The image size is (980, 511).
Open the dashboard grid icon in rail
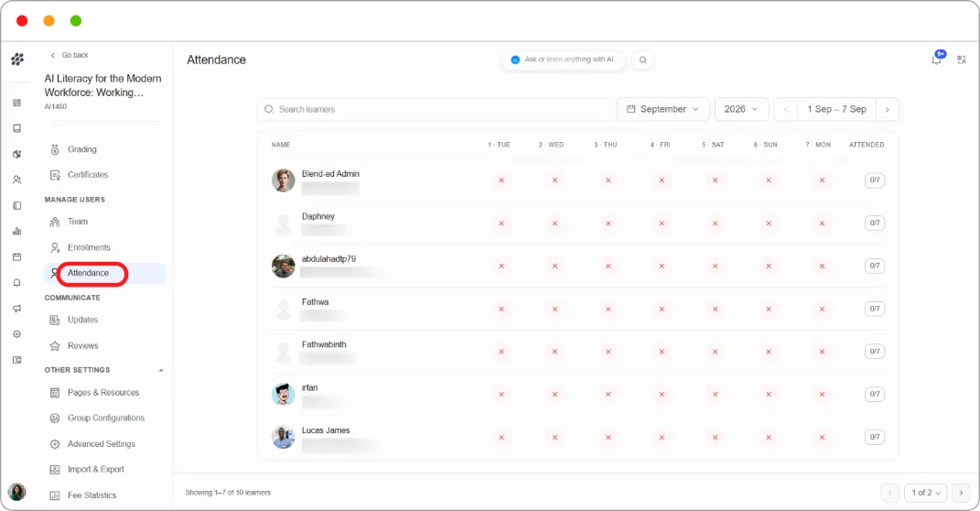pos(16,103)
